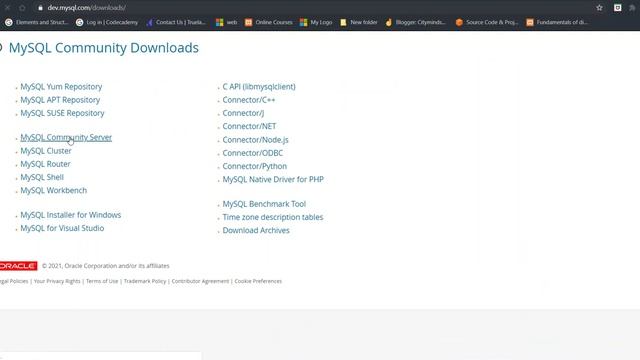Open Log in | Codecademy bookmark

(x=107, y=22)
